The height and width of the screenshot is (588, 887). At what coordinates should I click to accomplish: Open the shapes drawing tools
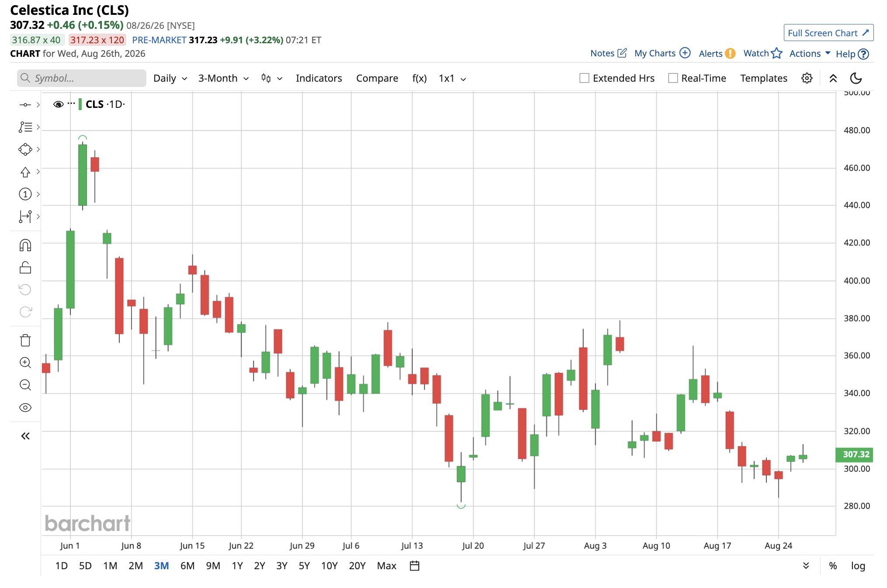pos(25,149)
